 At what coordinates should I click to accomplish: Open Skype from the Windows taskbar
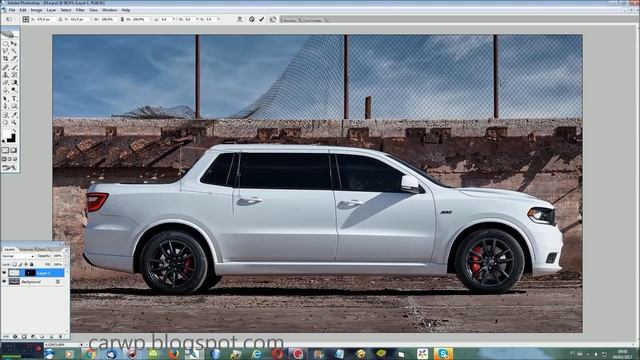click(x=443, y=353)
